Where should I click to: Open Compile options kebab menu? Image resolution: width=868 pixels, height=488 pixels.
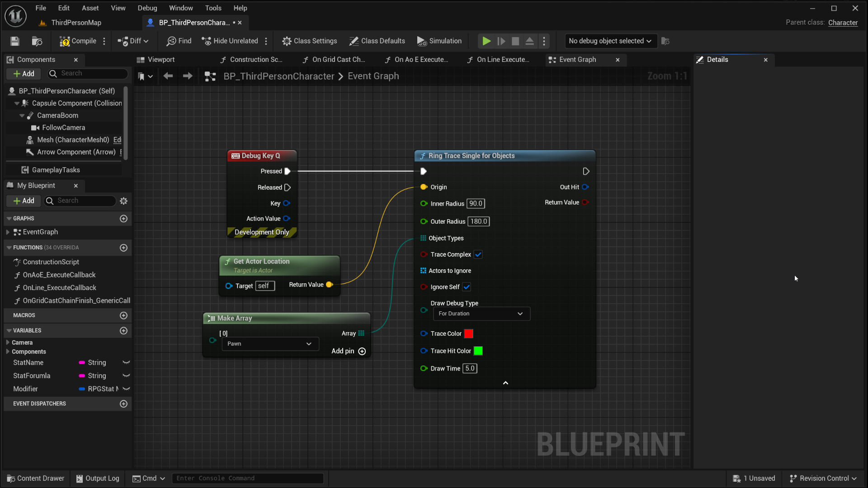tap(104, 41)
